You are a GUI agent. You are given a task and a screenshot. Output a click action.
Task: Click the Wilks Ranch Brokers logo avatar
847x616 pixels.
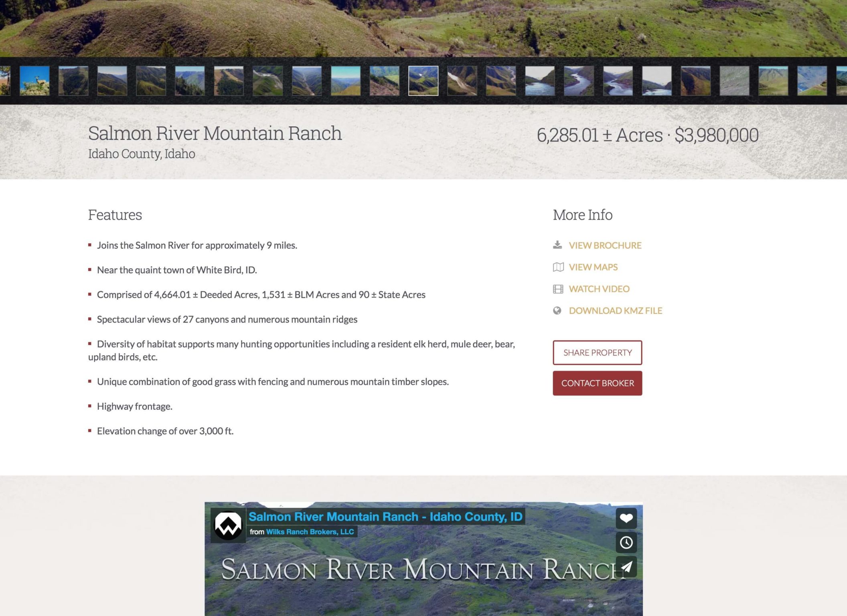pyautogui.click(x=228, y=525)
